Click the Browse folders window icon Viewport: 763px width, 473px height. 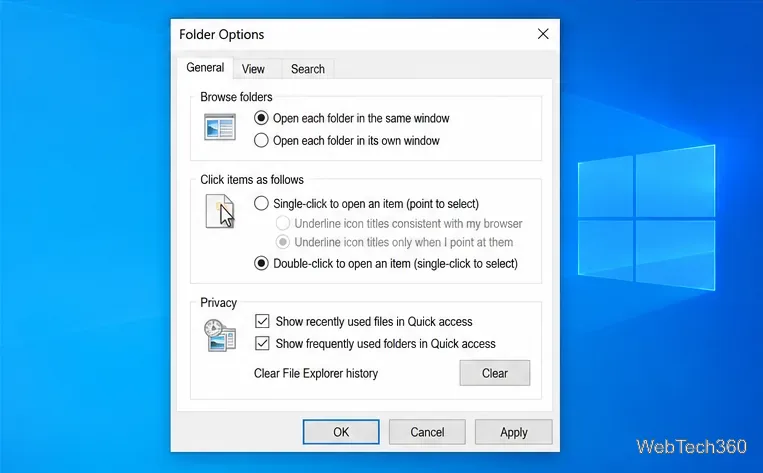pos(220,127)
